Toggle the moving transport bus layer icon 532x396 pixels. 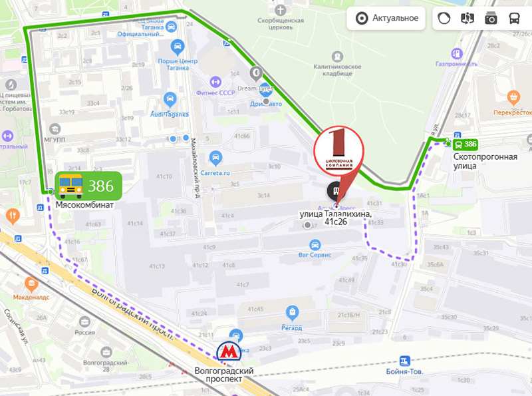pyautogui.click(x=514, y=18)
